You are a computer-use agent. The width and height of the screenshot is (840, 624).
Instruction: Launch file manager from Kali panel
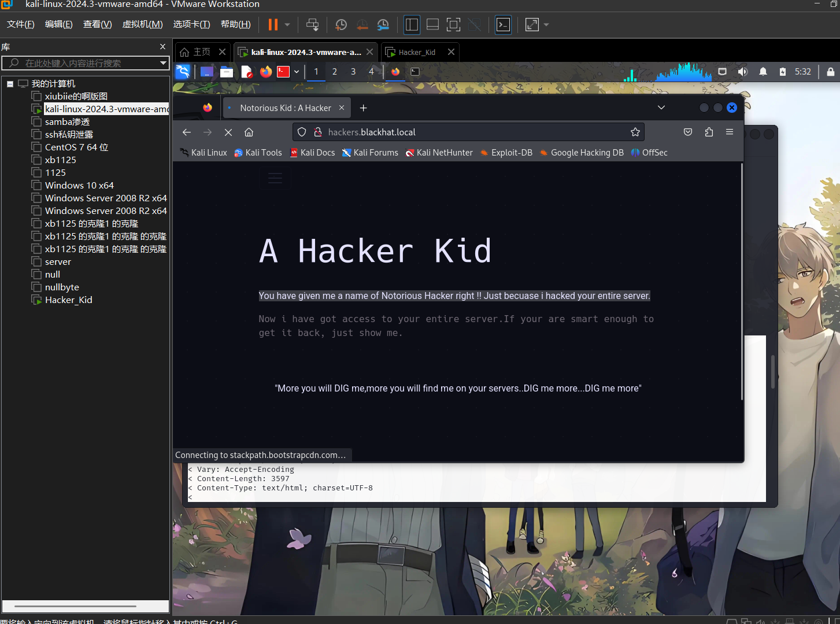click(227, 72)
